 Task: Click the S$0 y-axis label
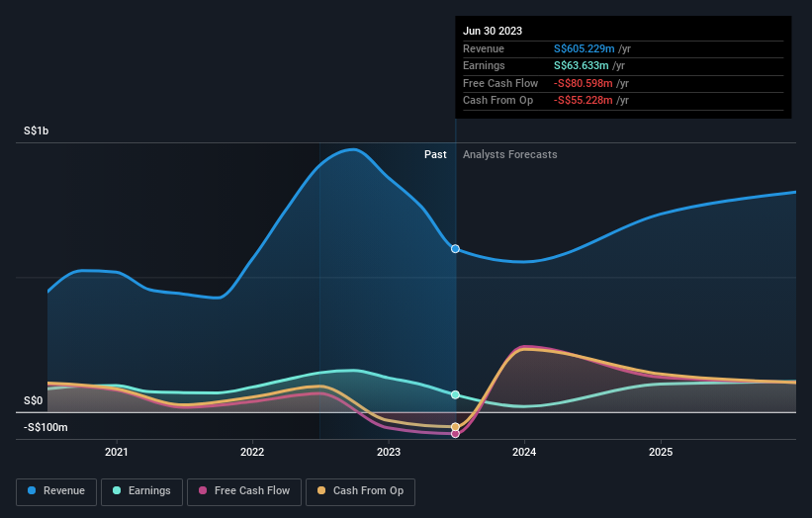pyautogui.click(x=34, y=401)
